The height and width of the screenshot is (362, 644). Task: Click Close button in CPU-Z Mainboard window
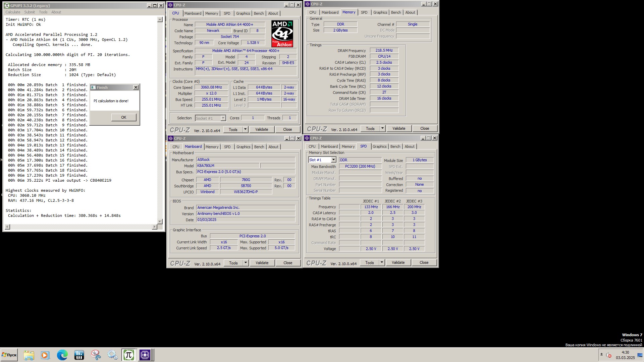[288, 263]
